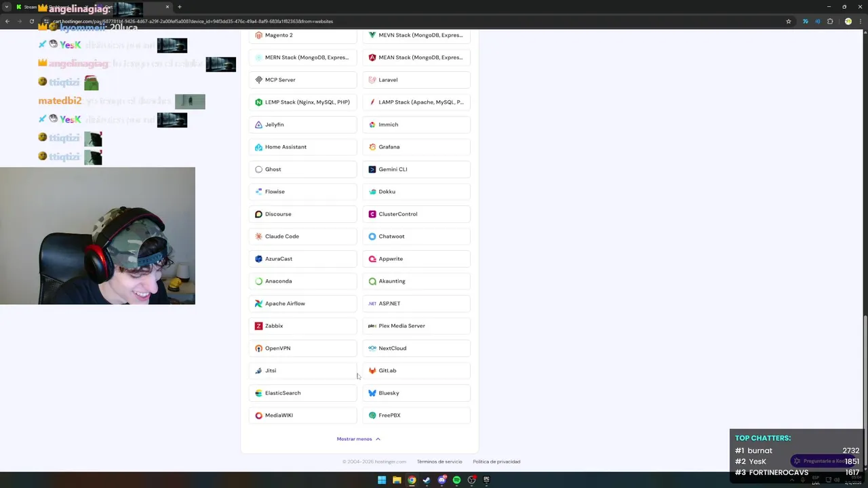Choose the FreePBX application option

(x=417, y=415)
